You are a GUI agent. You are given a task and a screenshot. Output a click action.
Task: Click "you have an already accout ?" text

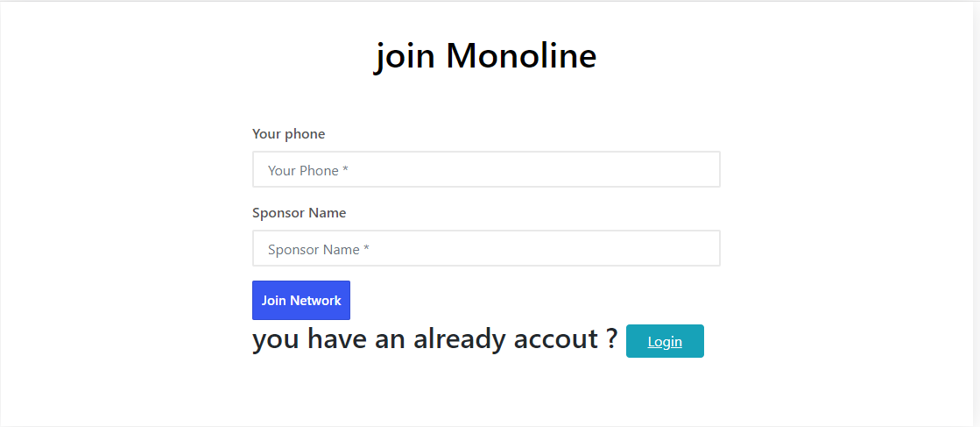point(434,338)
